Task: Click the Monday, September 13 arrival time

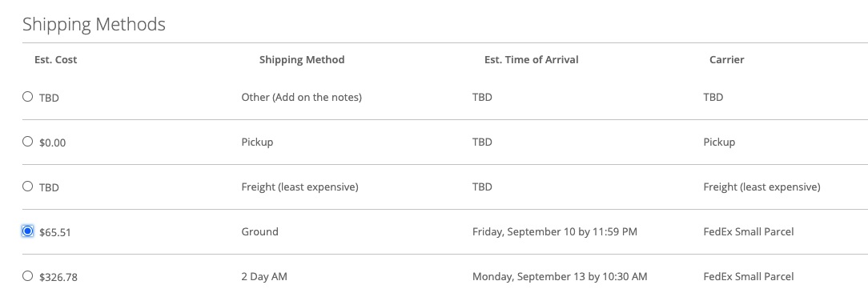Action: click(x=560, y=276)
